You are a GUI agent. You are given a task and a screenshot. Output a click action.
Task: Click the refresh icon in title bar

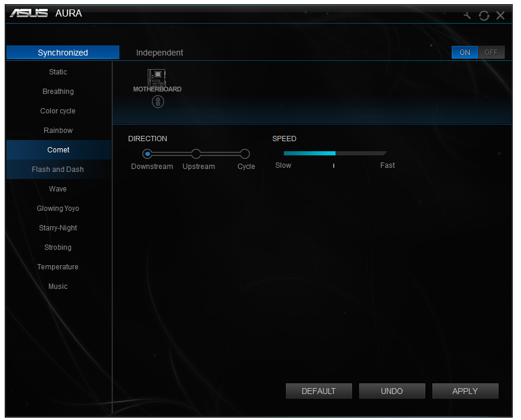pyautogui.click(x=484, y=15)
